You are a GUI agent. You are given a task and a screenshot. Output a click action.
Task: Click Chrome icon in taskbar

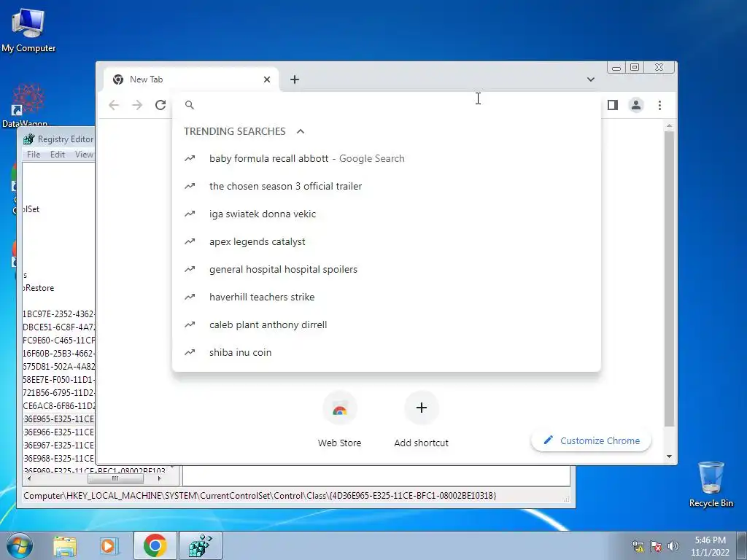(x=155, y=545)
